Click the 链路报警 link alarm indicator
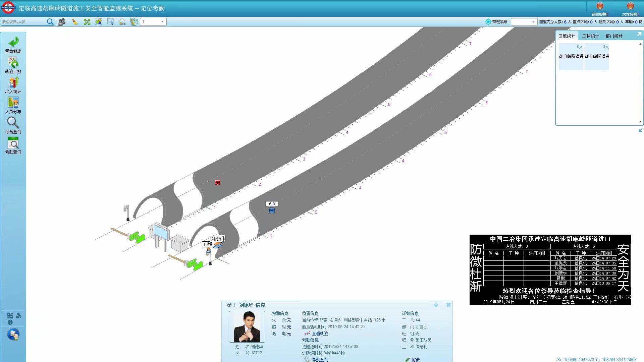The image size is (644, 362). coord(600,6)
